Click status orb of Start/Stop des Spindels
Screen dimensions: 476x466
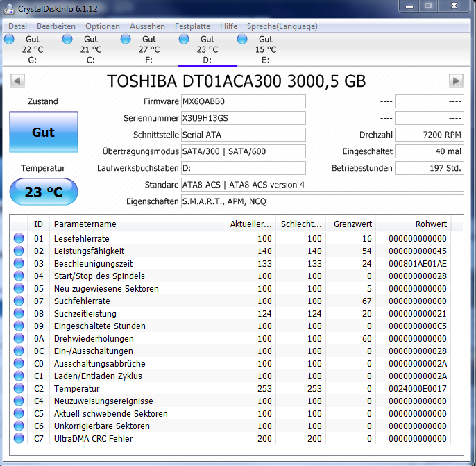coord(19,276)
